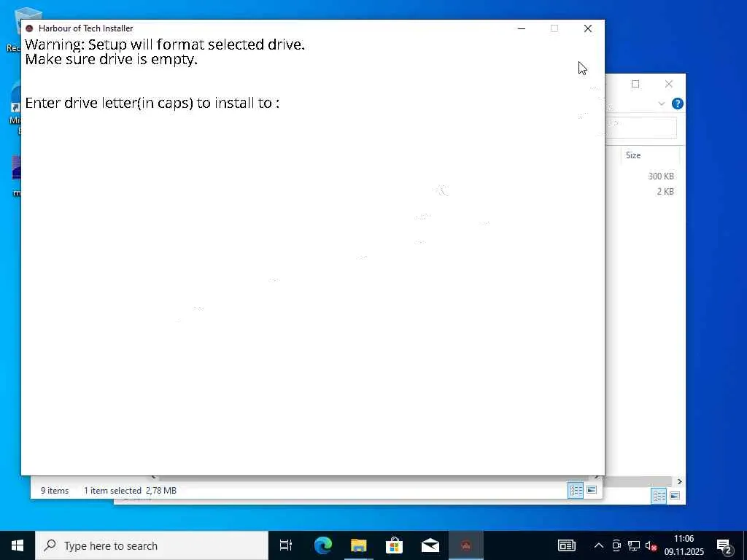747x560 pixels.
Task: Switch to large icons view in back Explorer
Action: 675,496
